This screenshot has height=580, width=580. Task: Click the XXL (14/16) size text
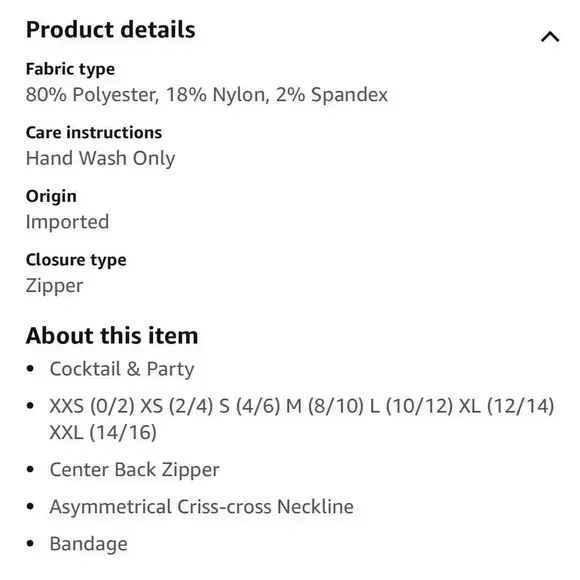103,432
